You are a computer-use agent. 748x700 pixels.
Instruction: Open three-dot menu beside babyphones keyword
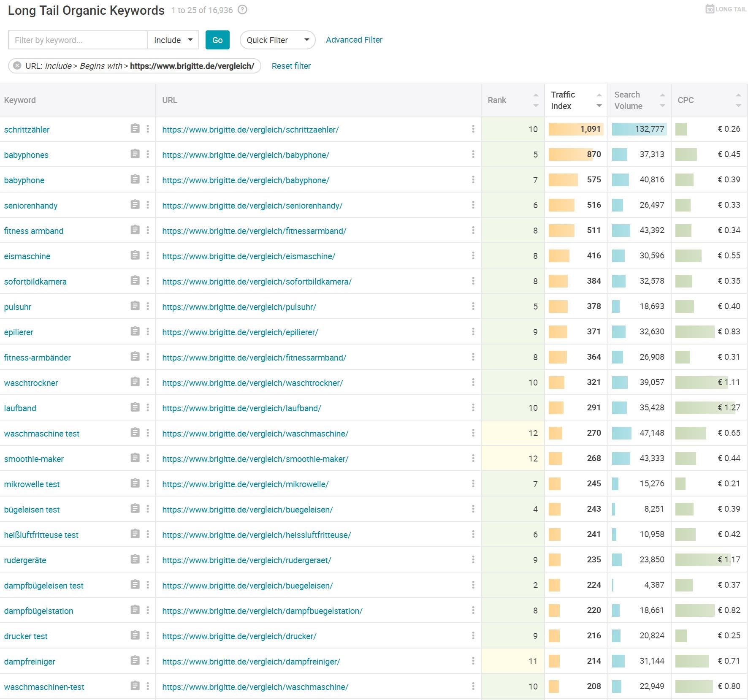148,154
